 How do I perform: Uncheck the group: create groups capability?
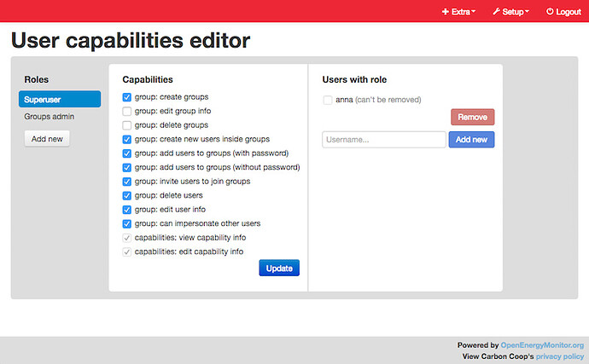(127, 97)
